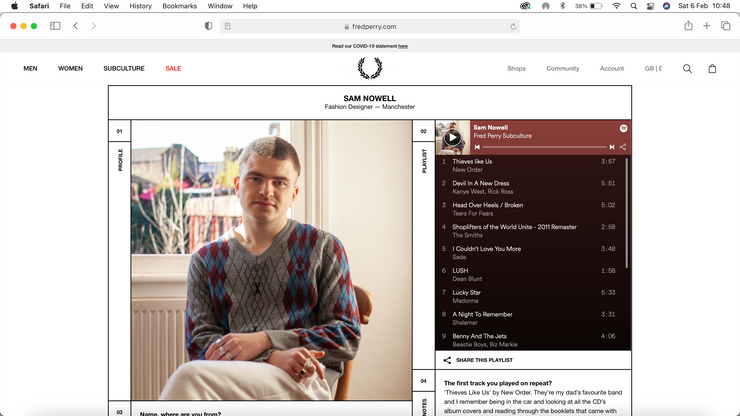This screenshot has height=416, width=740.
Task: Click the battery status icon
Action: click(x=596, y=6)
